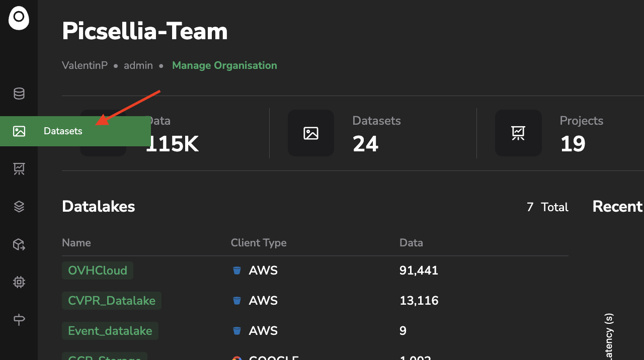
Task: Open the signpost sidebar icon
Action: (19, 320)
